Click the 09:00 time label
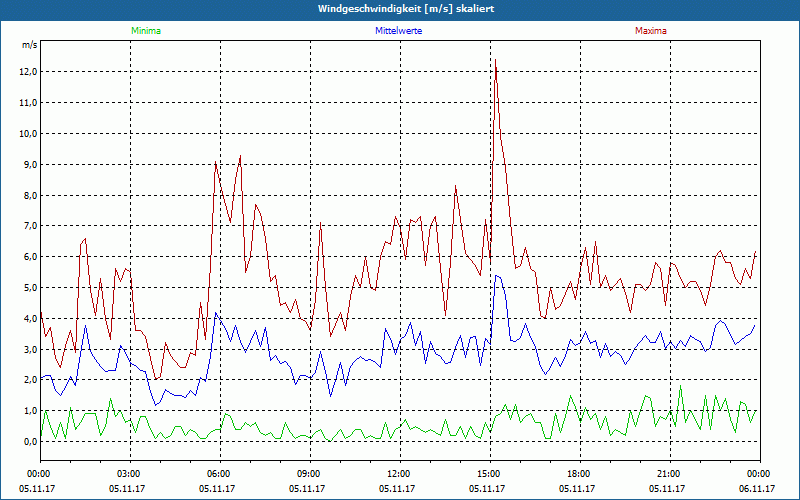800x500 pixels. 310,474
